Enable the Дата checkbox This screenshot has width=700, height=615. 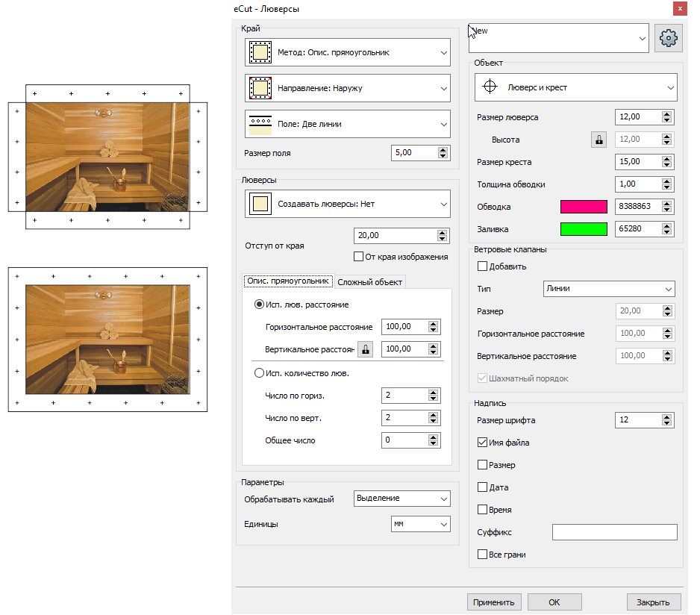click(x=482, y=487)
